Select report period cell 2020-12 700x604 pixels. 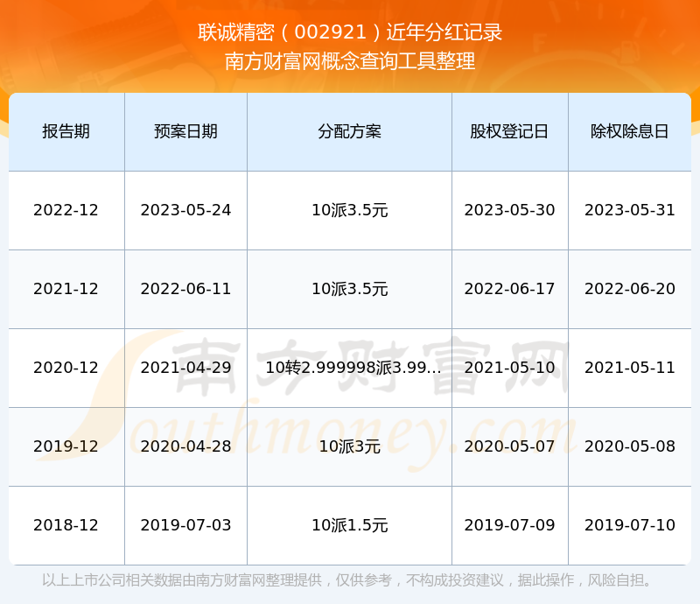coord(66,368)
